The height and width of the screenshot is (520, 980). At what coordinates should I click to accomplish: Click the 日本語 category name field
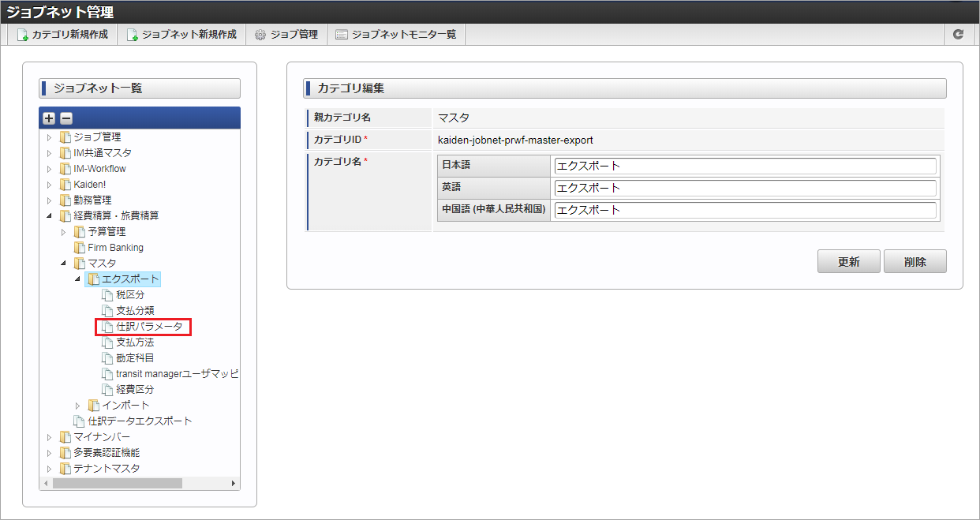click(x=745, y=166)
